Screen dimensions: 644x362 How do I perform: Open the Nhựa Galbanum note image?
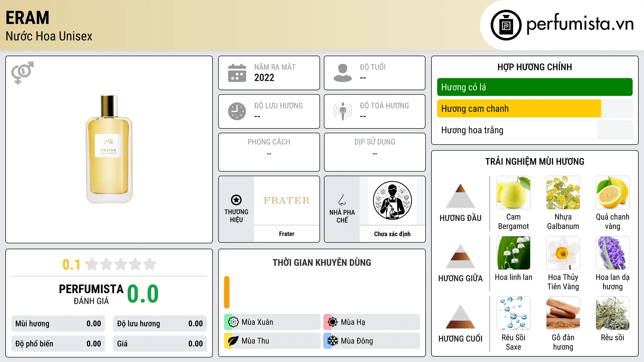coord(563,193)
